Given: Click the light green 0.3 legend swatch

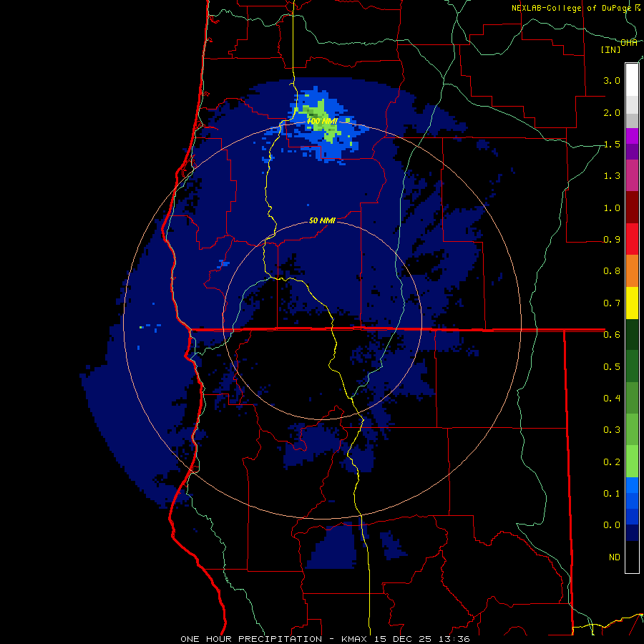Looking at the screenshot, I should 632,429.
